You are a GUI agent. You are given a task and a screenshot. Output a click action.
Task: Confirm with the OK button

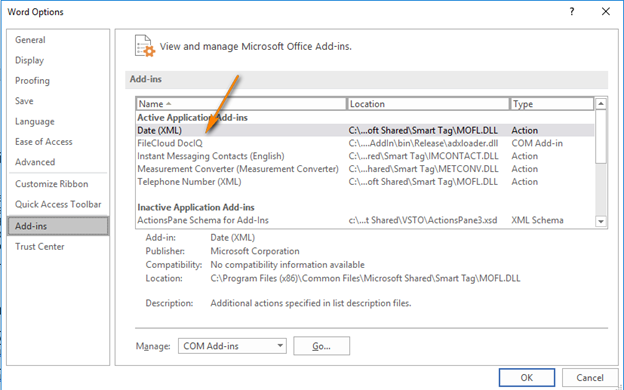[527, 377]
